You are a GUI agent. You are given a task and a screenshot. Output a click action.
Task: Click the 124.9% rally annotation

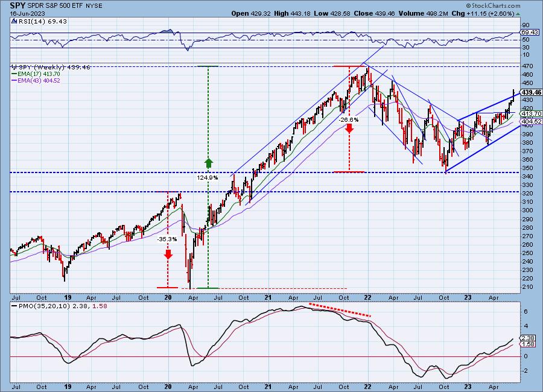pyautogui.click(x=208, y=178)
